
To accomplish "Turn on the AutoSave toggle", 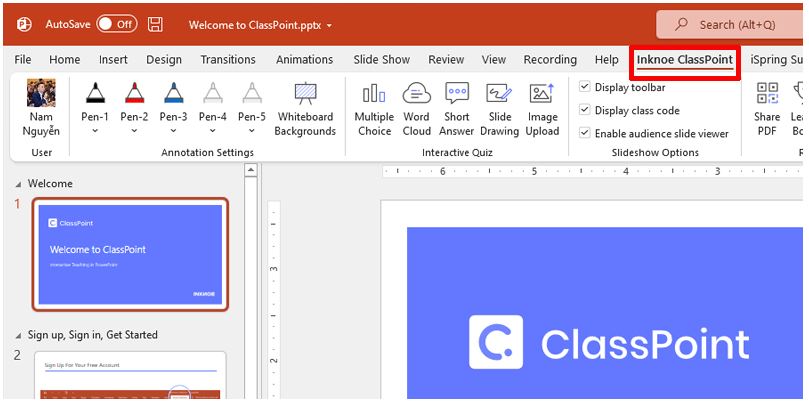I will tap(117, 24).
